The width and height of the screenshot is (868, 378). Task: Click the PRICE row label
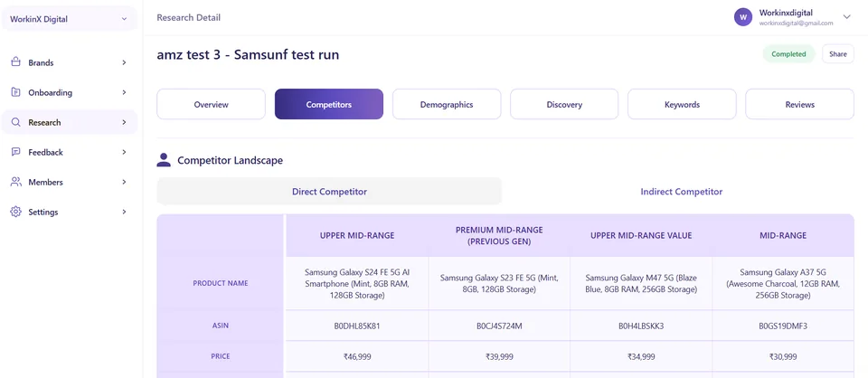pos(221,356)
